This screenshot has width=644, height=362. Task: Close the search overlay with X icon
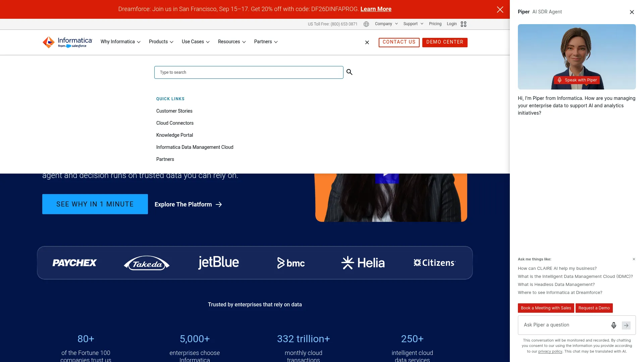367,43
